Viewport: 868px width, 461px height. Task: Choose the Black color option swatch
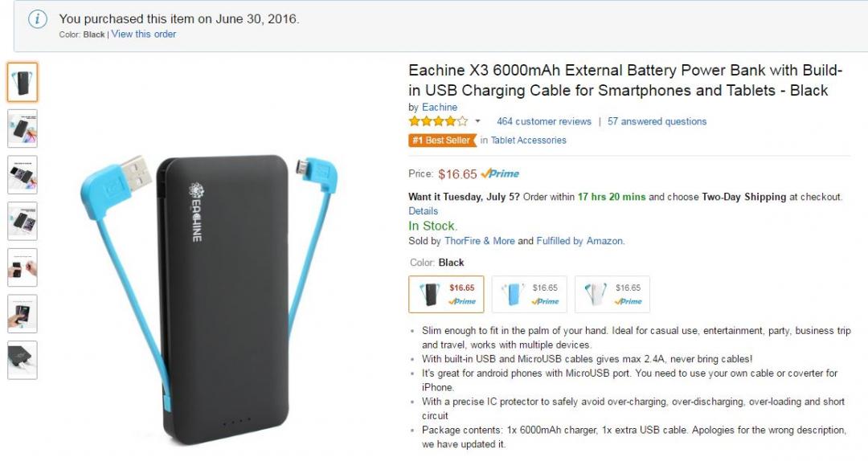(446, 295)
